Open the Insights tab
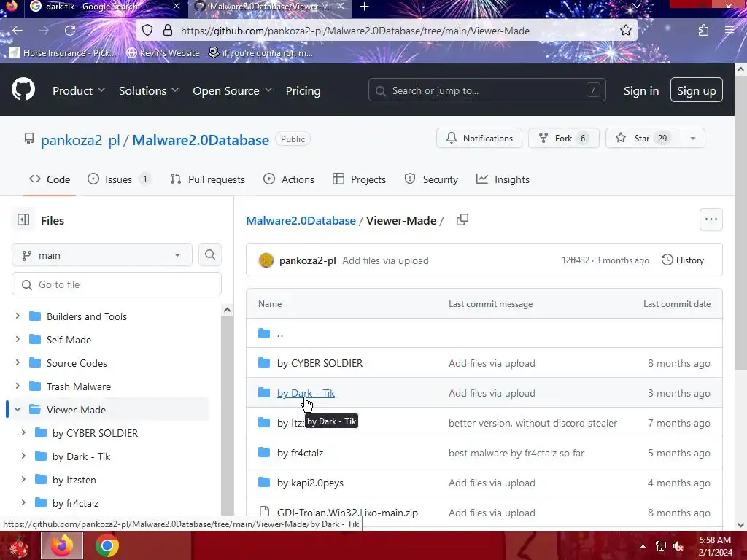Image resolution: width=747 pixels, height=560 pixels. (503, 179)
